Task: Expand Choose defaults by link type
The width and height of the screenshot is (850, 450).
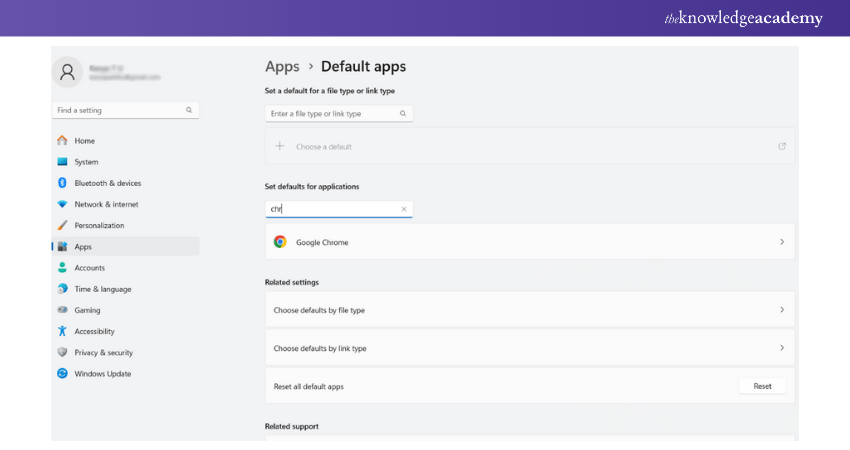Action: tap(781, 348)
